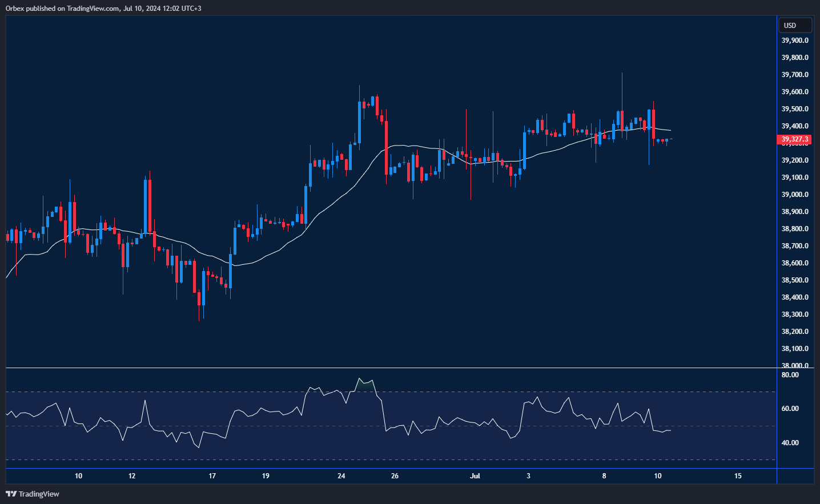Select the Jul label on time axis
The width and height of the screenshot is (820, 504).
[475, 476]
